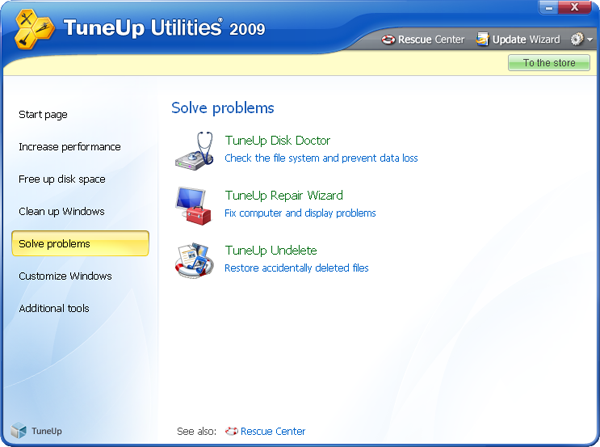Click the TuneUp Undelete lifebuoy icon
This screenshot has height=447, width=600.
point(194,260)
